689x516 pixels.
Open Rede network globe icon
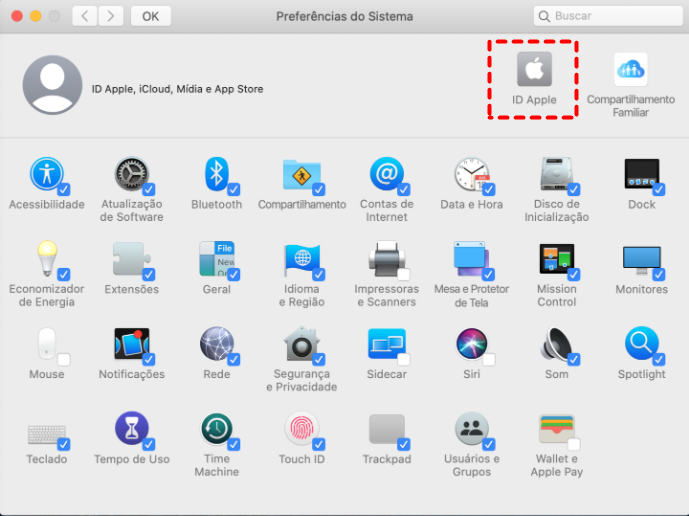[x=216, y=344]
